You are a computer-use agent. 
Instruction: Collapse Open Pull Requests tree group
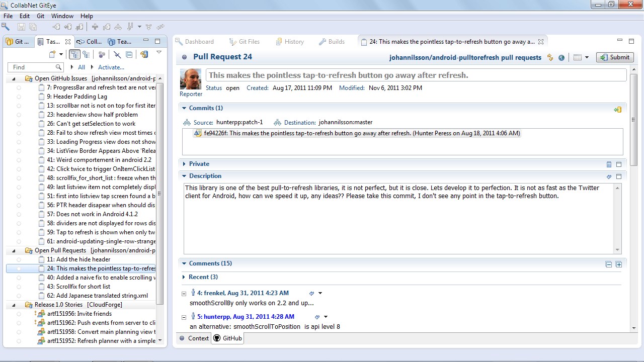(x=15, y=250)
